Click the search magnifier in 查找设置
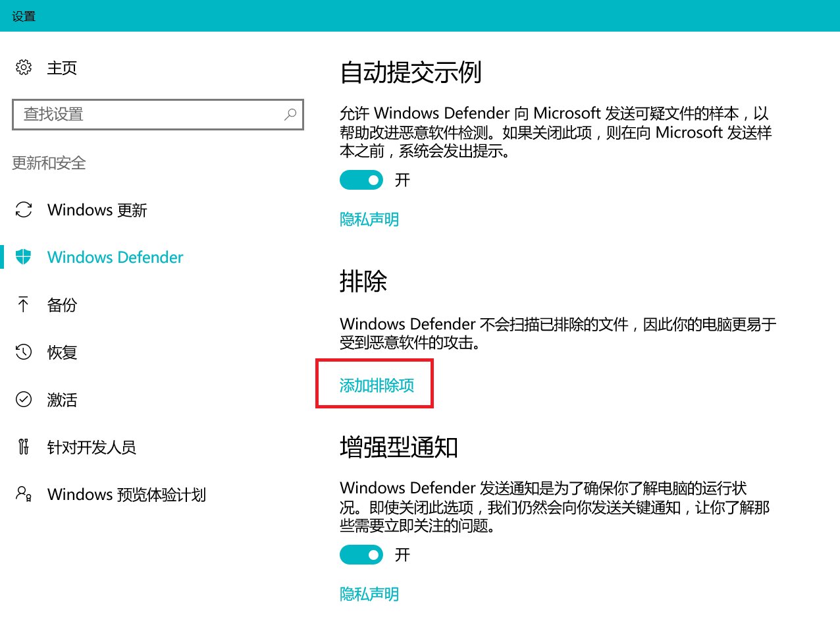The image size is (840, 635). pos(290,114)
